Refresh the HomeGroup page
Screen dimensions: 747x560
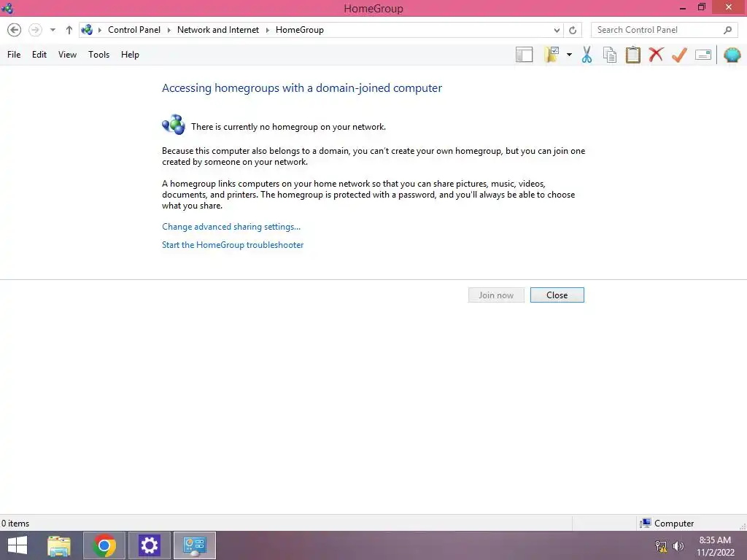[573, 30]
